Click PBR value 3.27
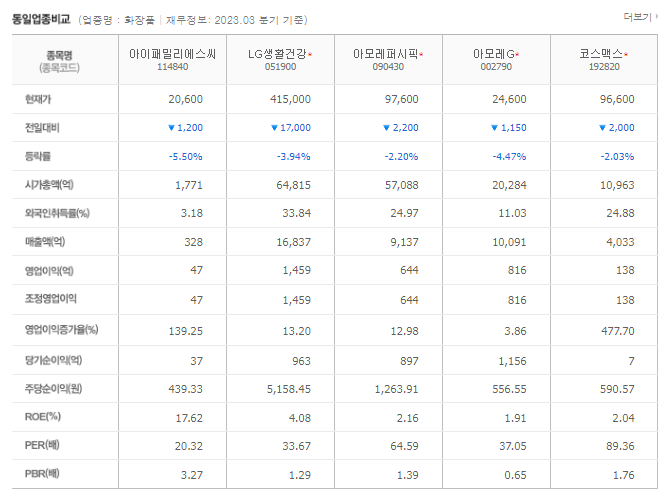 tap(192, 475)
